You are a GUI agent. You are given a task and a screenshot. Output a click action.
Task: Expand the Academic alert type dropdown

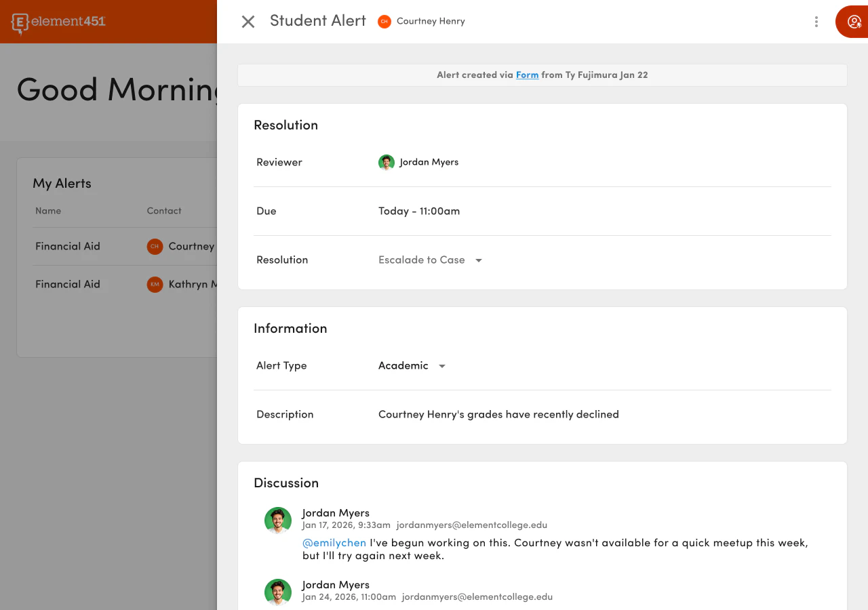point(412,366)
